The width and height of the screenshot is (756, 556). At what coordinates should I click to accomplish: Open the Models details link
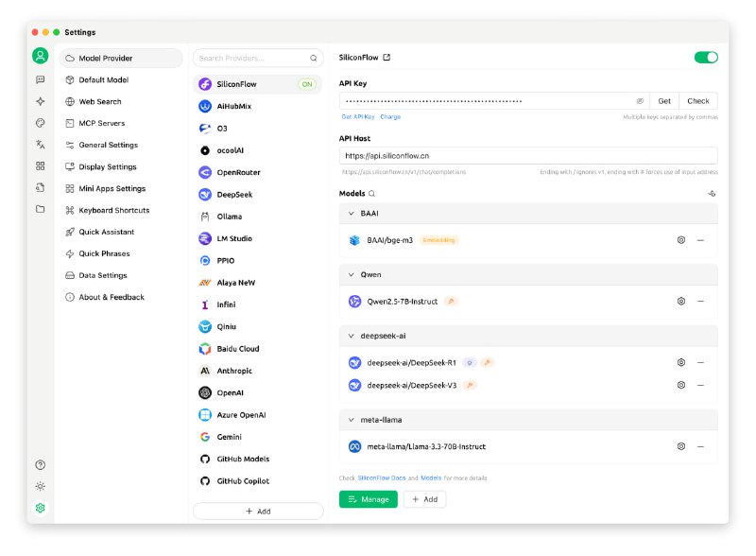pos(431,478)
